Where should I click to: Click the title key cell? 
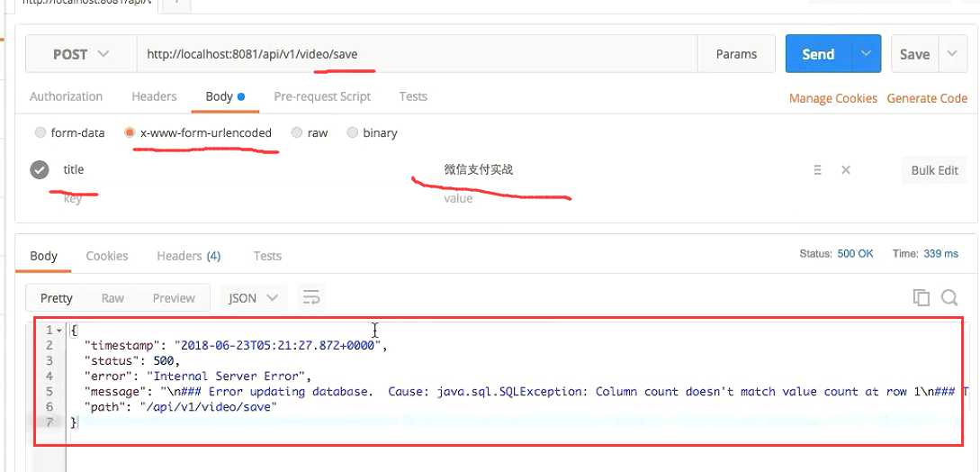coord(74,169)
